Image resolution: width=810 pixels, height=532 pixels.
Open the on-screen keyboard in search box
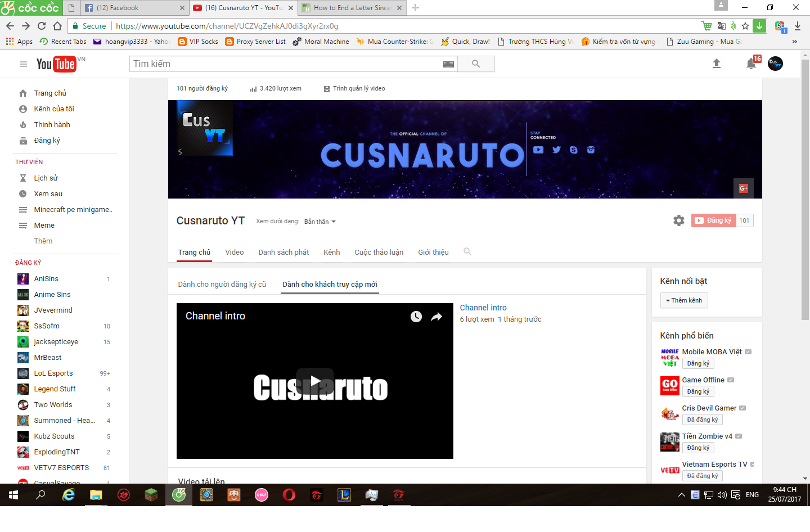point(448,64)
